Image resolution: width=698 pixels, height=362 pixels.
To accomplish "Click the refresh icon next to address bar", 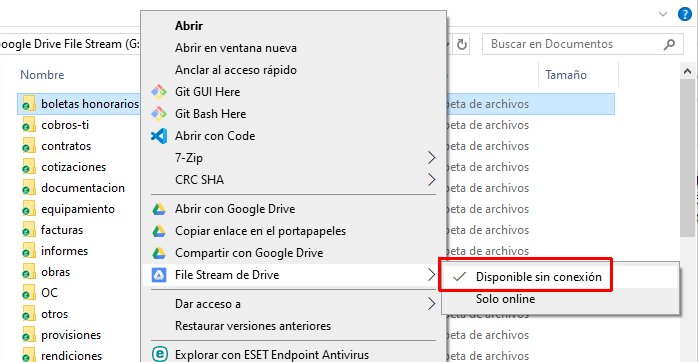I will 462,44.
